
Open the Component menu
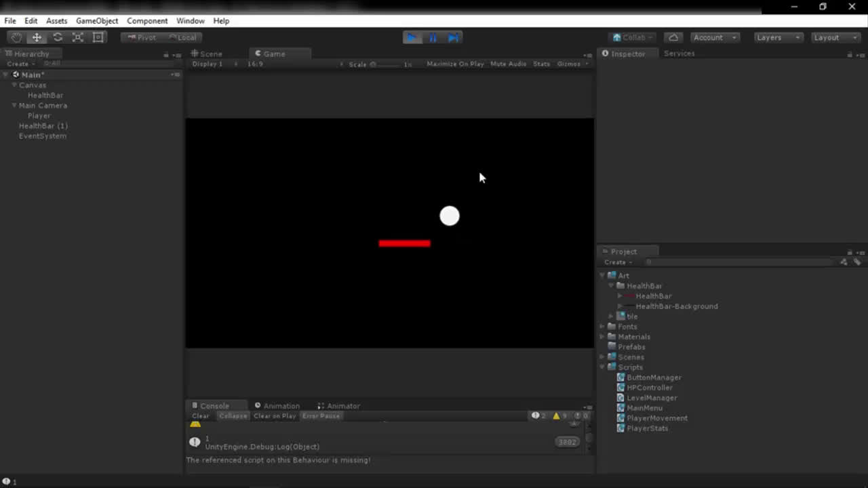pyautogui.click(x=147, y=21)
